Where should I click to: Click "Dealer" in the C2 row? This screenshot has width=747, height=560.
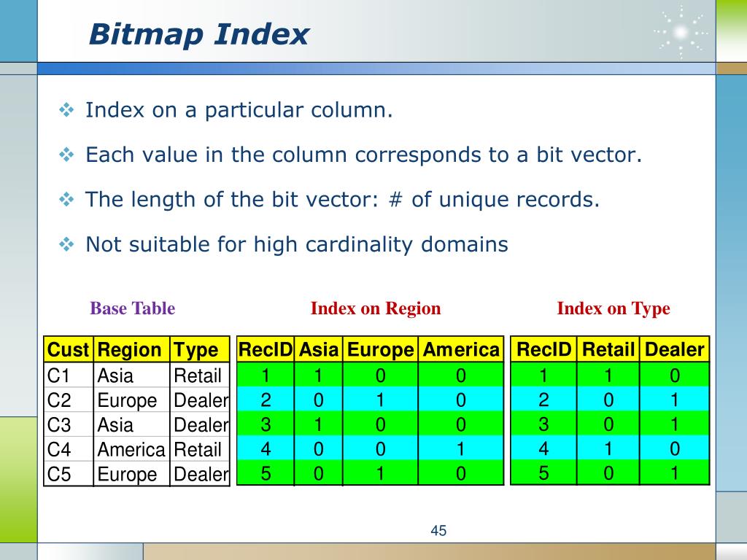tap(200, 400)
